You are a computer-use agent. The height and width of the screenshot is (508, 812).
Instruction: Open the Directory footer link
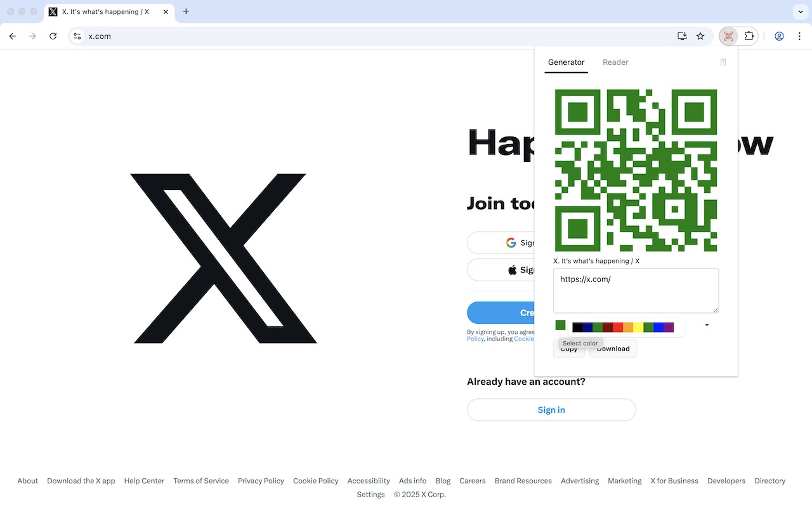770,481
